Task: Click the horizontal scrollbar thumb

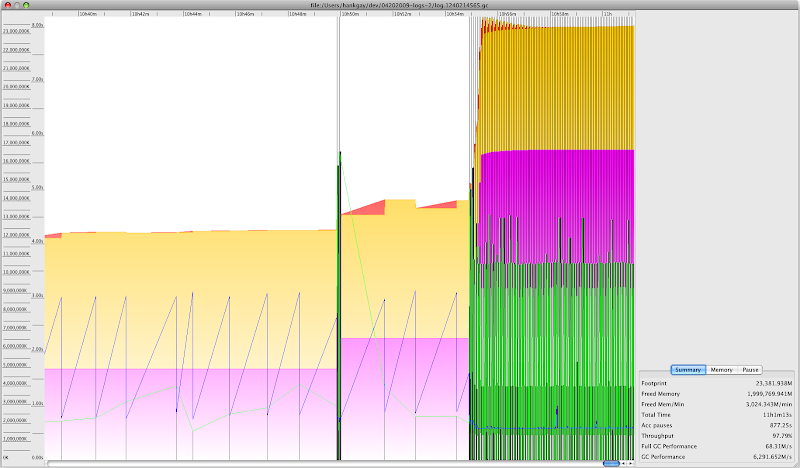Action: [x=610, y=463]
